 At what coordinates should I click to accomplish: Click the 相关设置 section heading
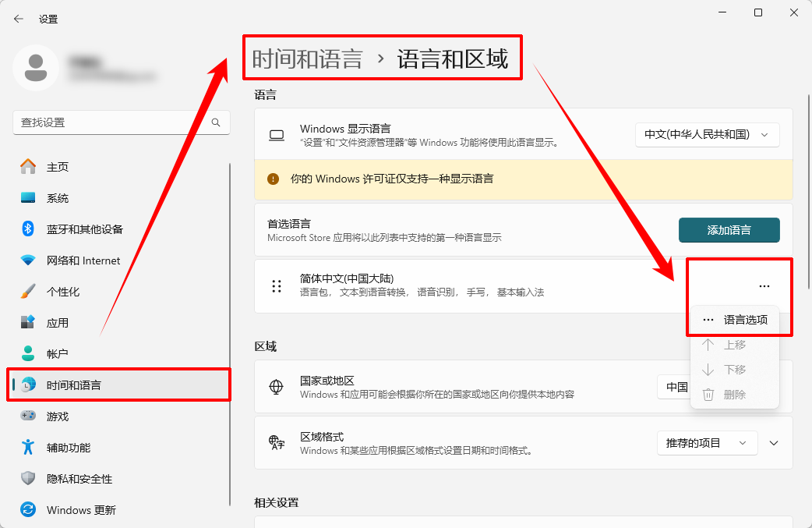pos(277,502)
